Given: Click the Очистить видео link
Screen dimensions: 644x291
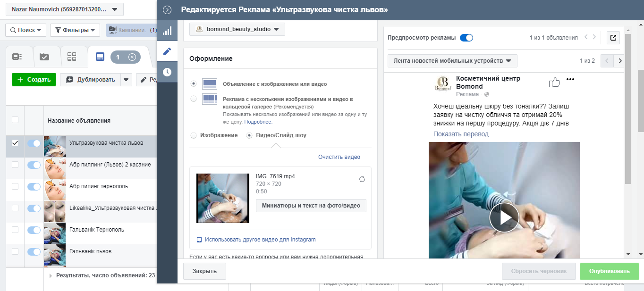Looking at the screenshot, I should 339,157.
